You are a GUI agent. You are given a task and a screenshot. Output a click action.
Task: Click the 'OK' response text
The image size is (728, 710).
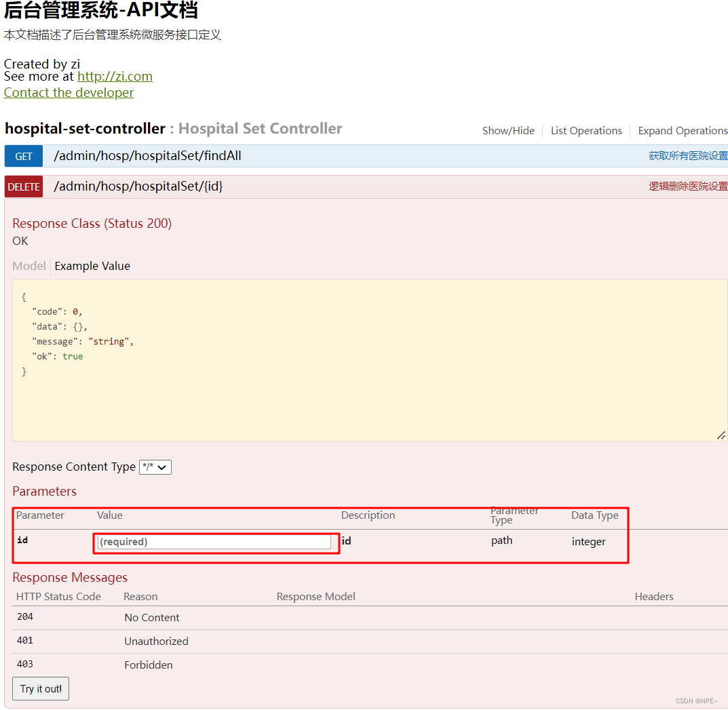click(x=20, y=241)
